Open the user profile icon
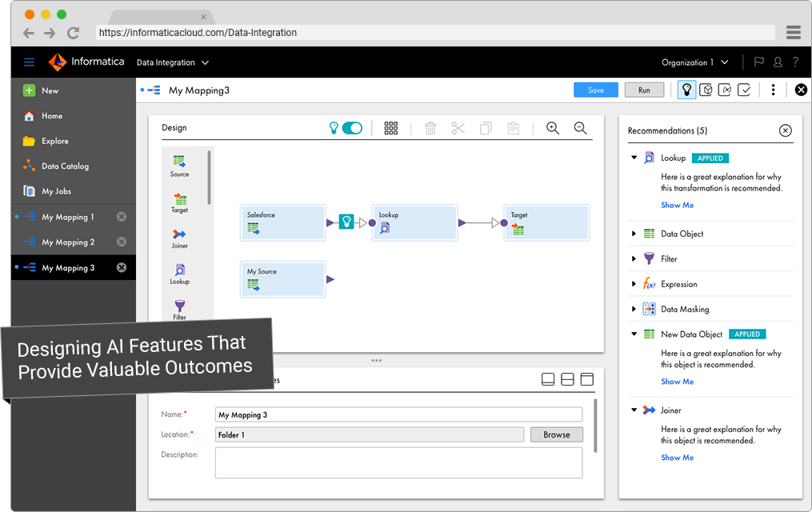This screenshot has height=512, width=812. (778, 62)
